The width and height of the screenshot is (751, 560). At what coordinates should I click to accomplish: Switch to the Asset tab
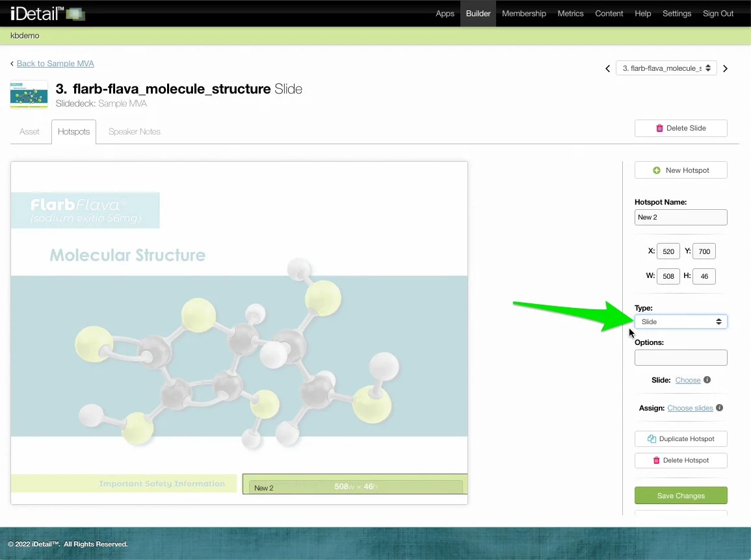click(x=29, y=132)
